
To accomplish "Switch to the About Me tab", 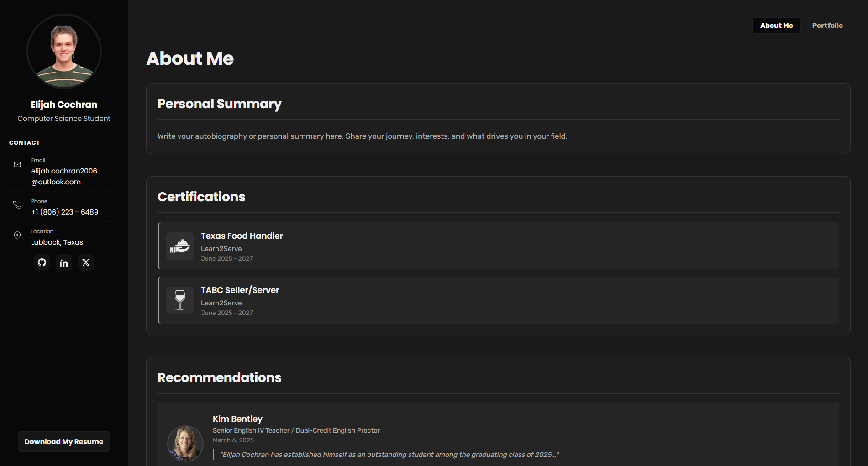I will pyautogui.click(x=776, y=26).
